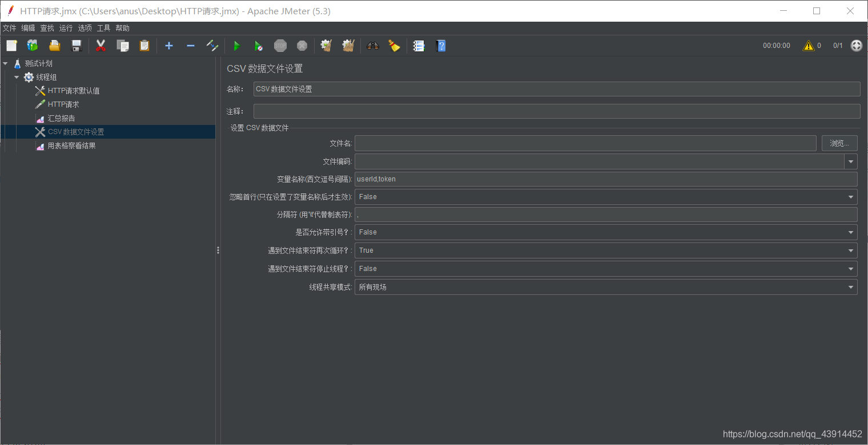The height and width of the screenshot is (445, 868).
Task: Open the 文件编码 encoding dropdown
Action: 851,161
